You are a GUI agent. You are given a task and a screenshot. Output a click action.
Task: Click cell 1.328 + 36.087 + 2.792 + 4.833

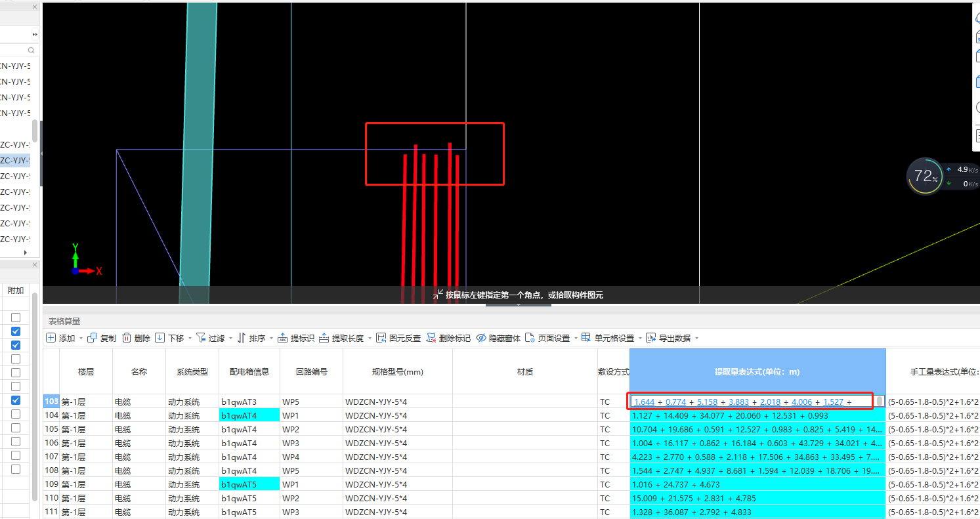pos(757,512)
